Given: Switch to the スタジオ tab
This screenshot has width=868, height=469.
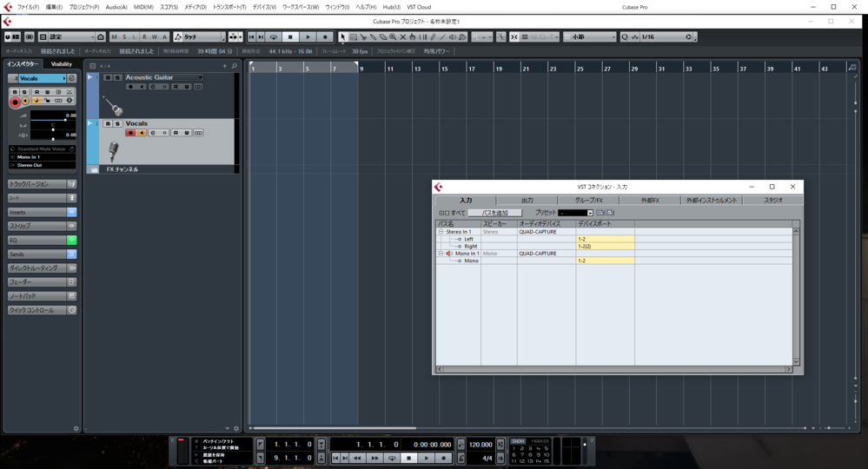Looking at the screenshot, I should click(x=772, y=201).
